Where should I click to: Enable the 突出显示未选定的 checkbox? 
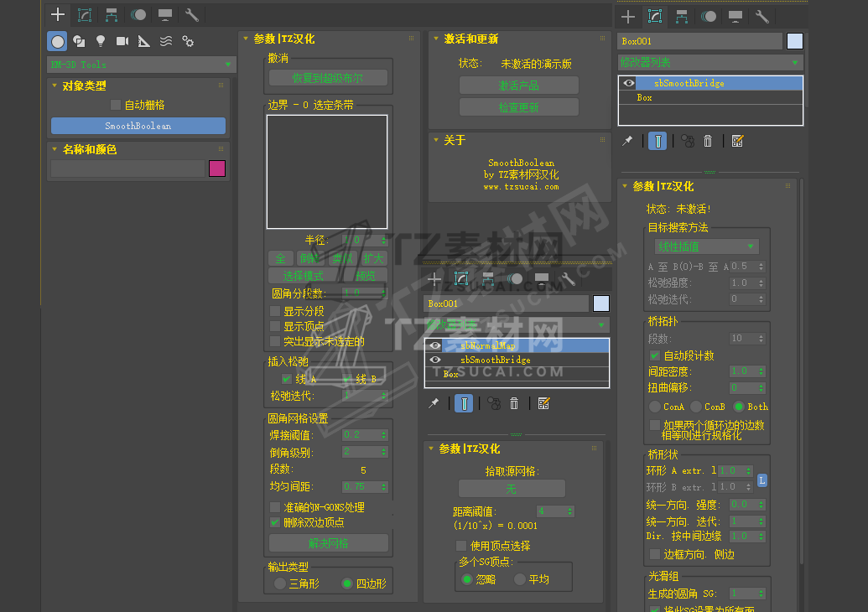click(275, 341)
